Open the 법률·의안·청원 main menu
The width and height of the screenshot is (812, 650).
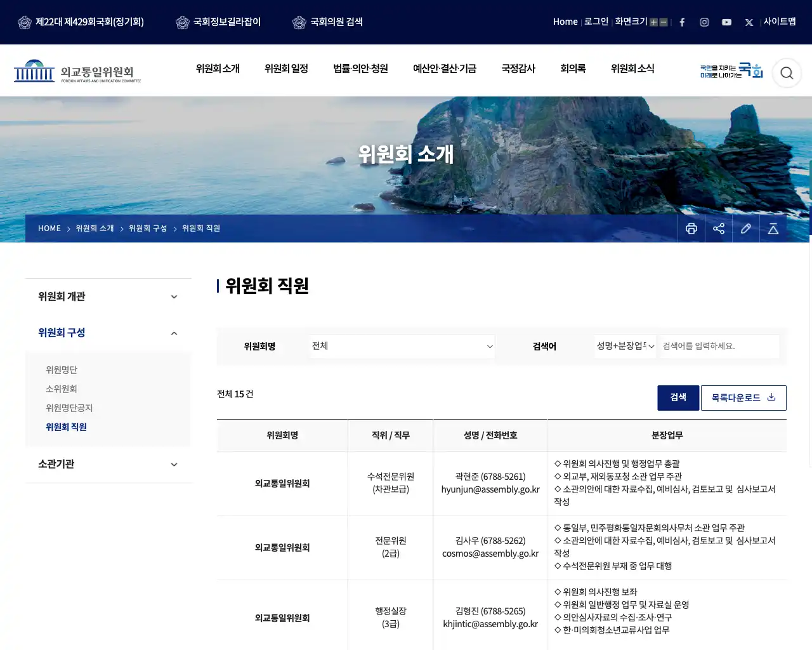click(x=360, y=69)
